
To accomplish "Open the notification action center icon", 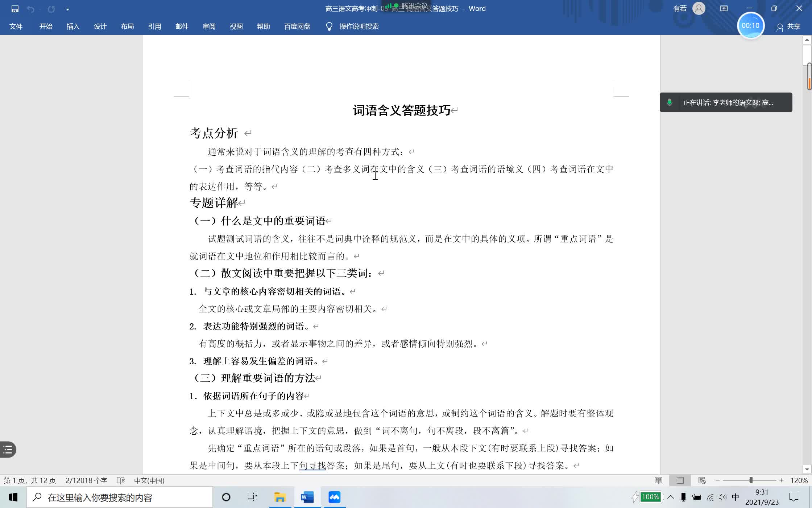I will tap(794, 497).
